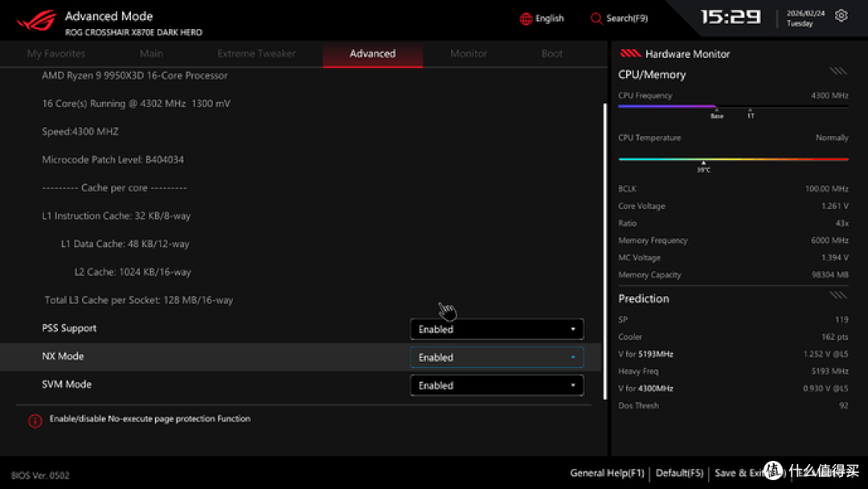Click L2 Cache: 1024 KB/16-way line

pos(133,272)
